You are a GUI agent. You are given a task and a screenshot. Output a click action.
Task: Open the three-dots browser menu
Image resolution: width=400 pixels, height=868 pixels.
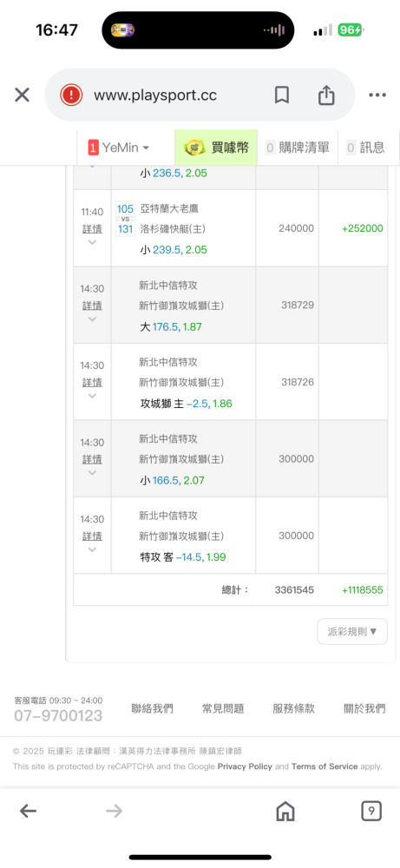(377, 95)
